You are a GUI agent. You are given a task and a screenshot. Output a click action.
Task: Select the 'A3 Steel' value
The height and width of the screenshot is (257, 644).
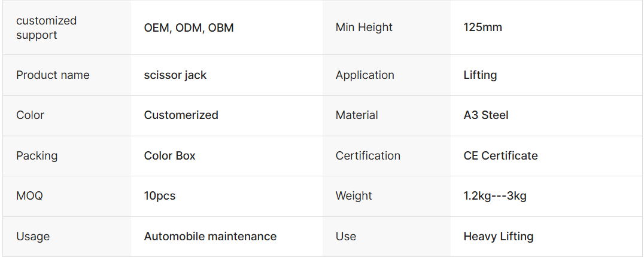[x=485, y=115]
